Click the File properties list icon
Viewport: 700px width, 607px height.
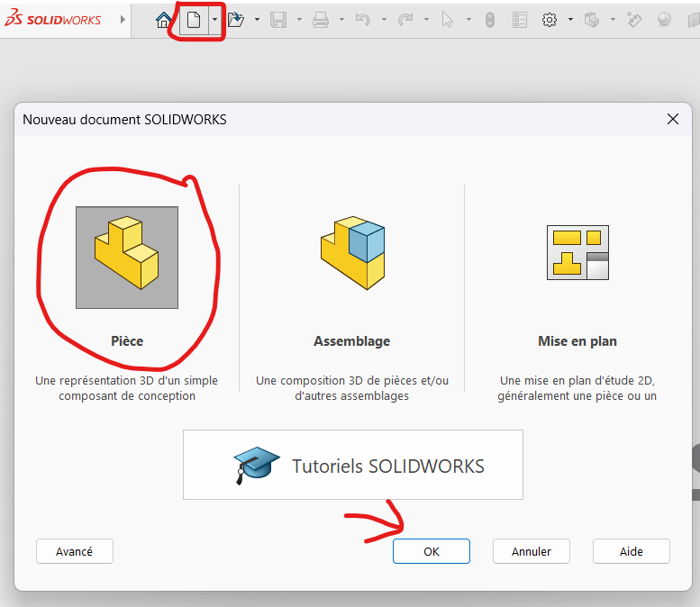pos(520,20)
